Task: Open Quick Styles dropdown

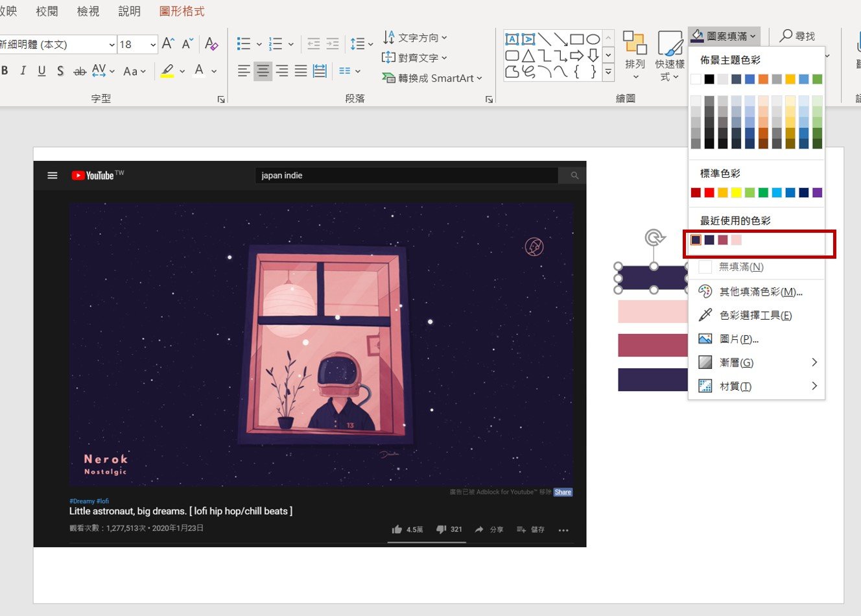Action: (x=669, y=56)
